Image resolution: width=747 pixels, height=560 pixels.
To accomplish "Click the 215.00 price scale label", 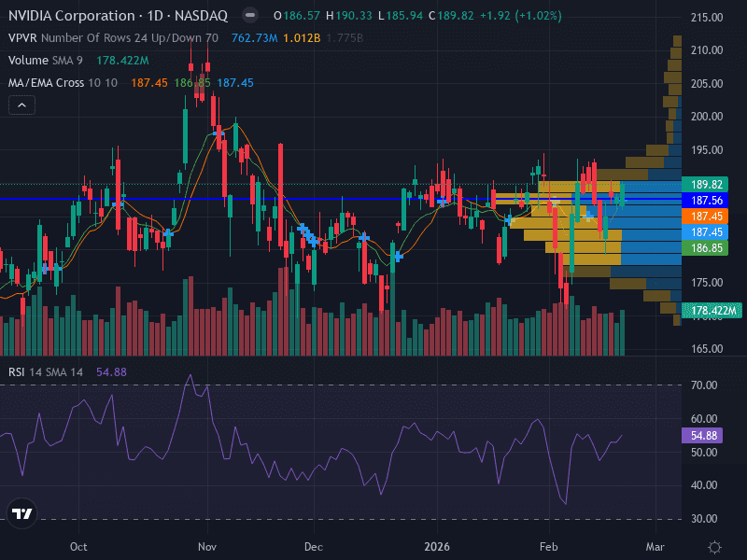I will click(x=707, y=18).
